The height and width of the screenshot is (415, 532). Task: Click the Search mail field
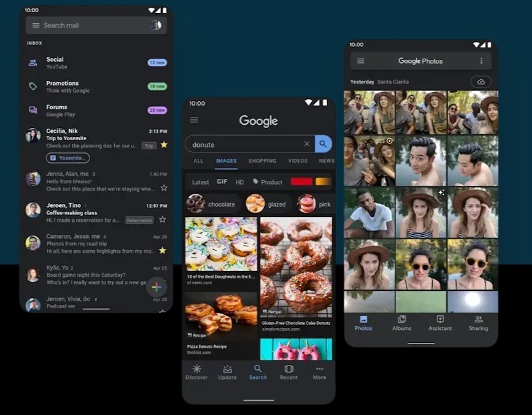tap(90, 25)
